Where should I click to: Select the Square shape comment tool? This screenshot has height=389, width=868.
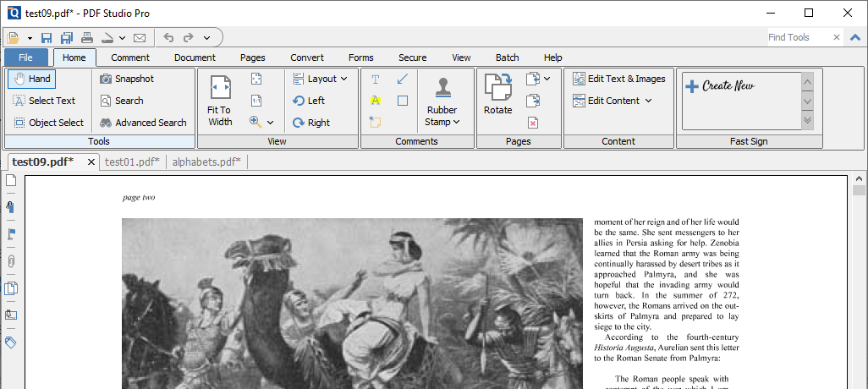tap(403, 101)
